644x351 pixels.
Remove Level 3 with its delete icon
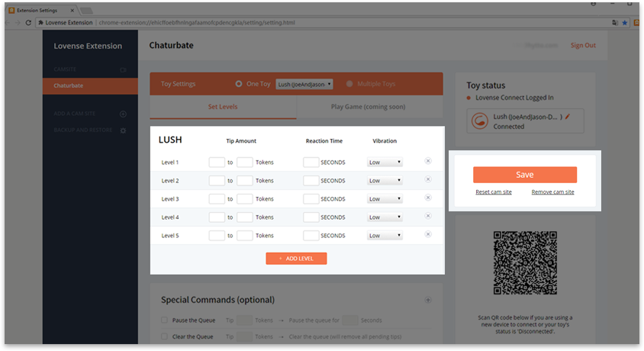428,198
